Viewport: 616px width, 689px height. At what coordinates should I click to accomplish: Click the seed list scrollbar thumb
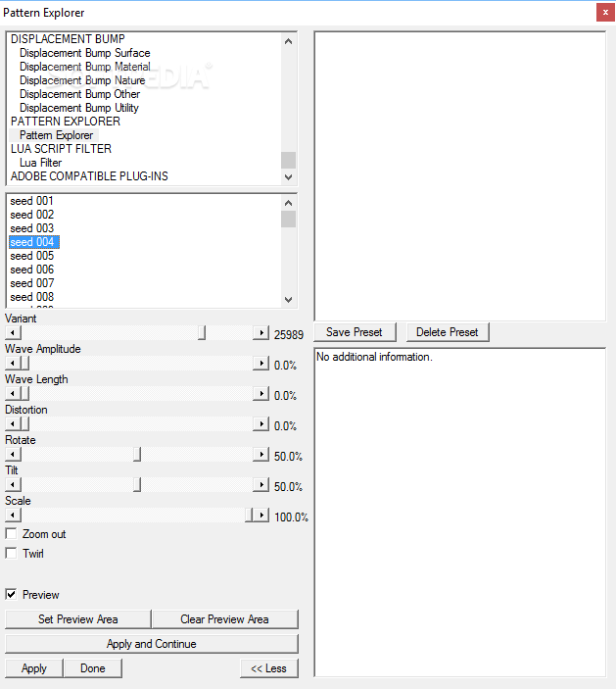point(288,219)
